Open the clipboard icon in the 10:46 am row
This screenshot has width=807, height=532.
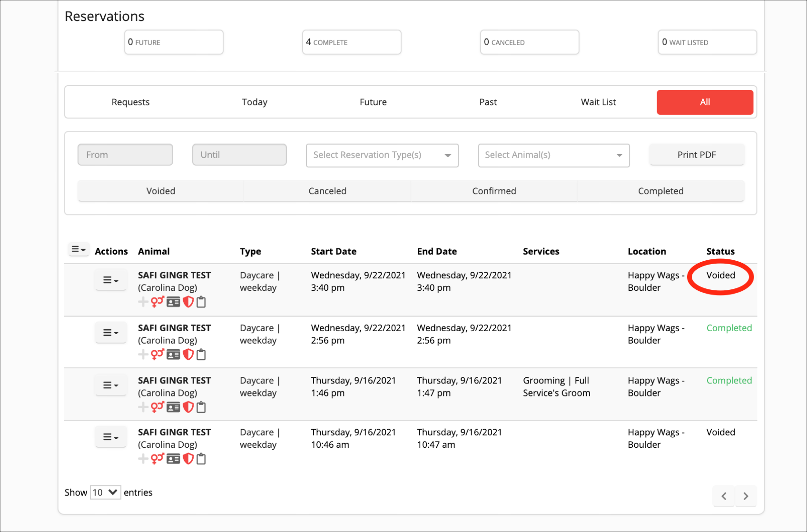tap(201, 459)
